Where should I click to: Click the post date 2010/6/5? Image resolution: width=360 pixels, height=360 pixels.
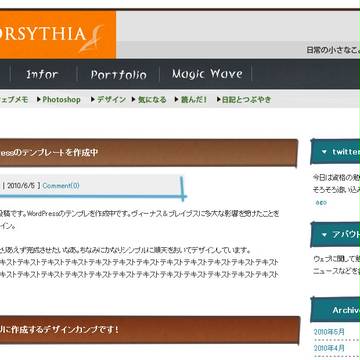[21, 186]
